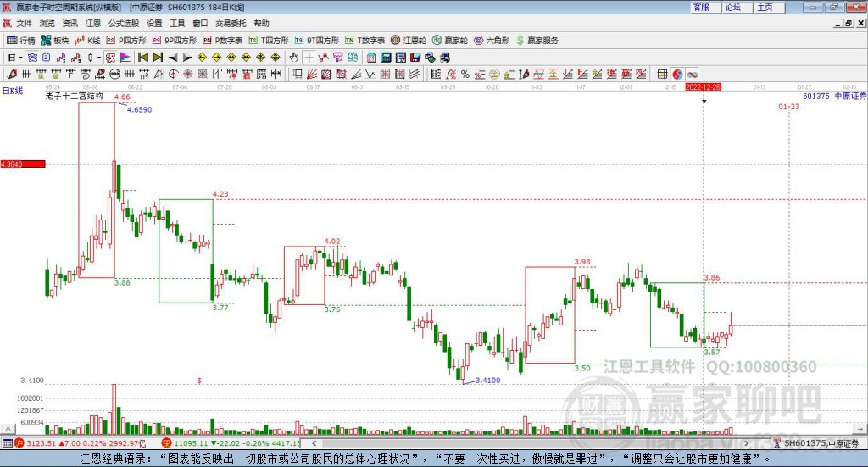Jump to first bar with skip-start icon
The image size is (868, 467).
coord(142,57)
